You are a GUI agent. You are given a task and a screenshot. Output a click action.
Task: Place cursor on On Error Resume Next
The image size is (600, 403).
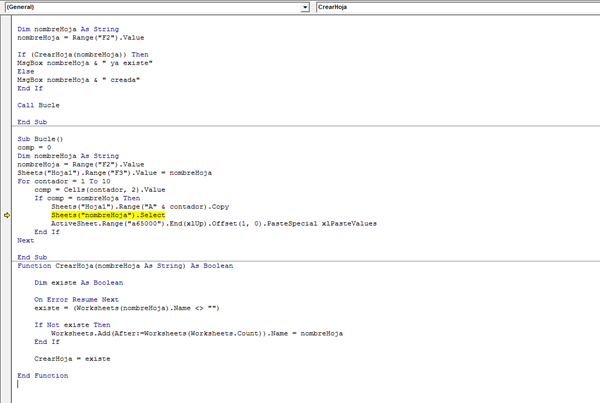click(74, 299)
